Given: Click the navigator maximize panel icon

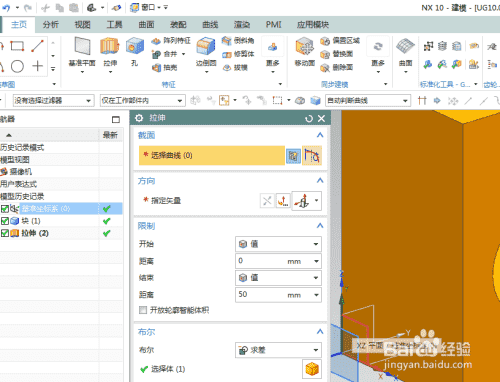Looking at the screenshot, I should pyautogui.click(x=116, y=119).
